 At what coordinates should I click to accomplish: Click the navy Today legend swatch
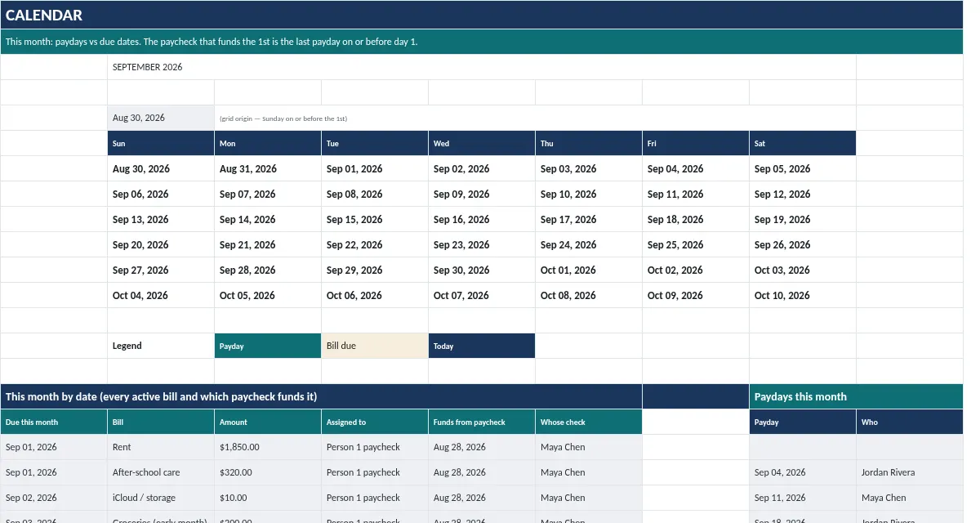click(x=482, y=346)
